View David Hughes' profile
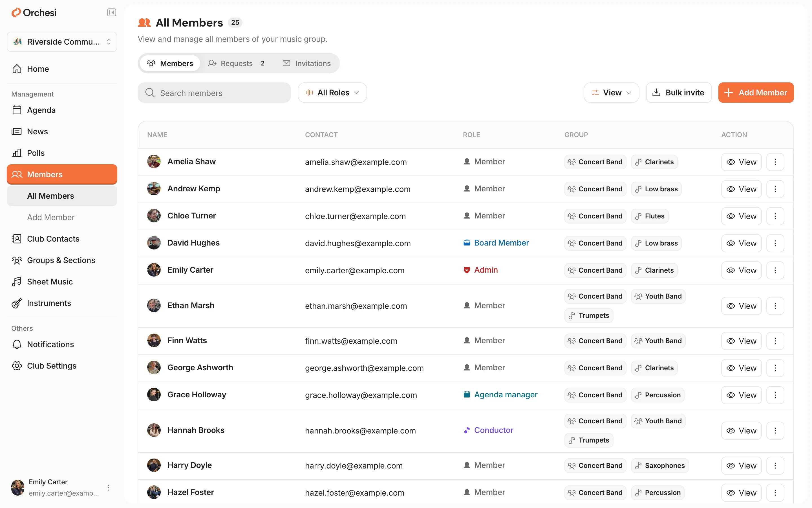Screen dimensions: 812x508 pyautogui.click(x=741, y=243)
